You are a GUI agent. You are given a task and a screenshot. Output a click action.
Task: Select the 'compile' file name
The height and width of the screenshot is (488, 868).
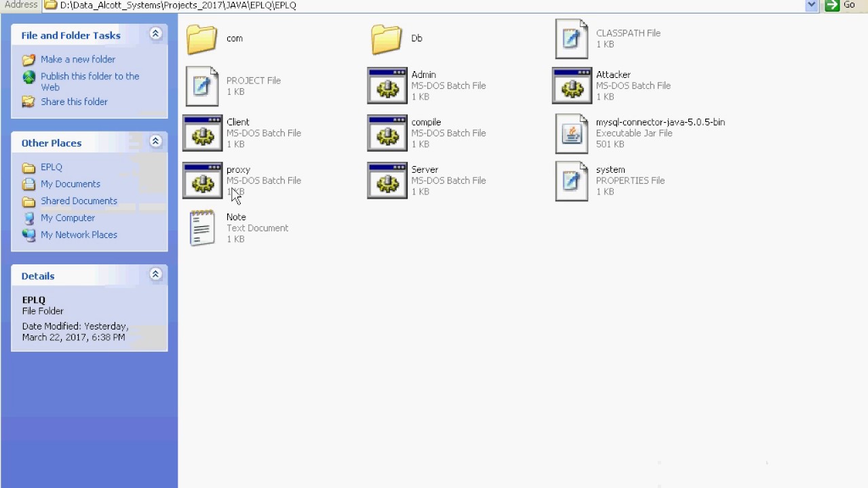(426, 122)
